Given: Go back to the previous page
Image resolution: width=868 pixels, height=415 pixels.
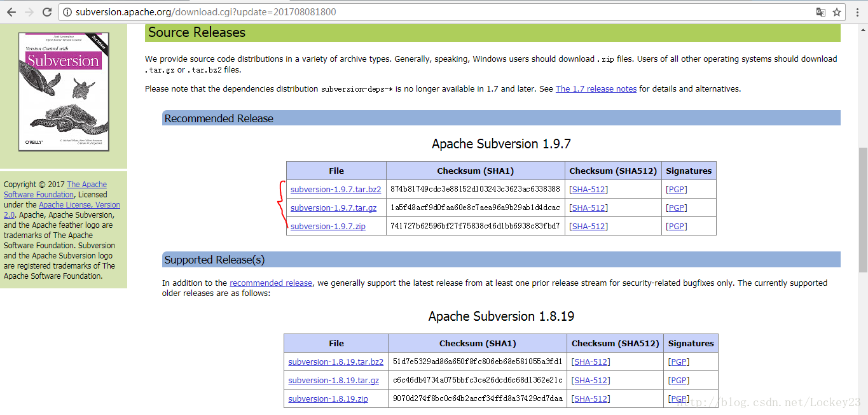Looking at the screenshot, I should point(11,11).
